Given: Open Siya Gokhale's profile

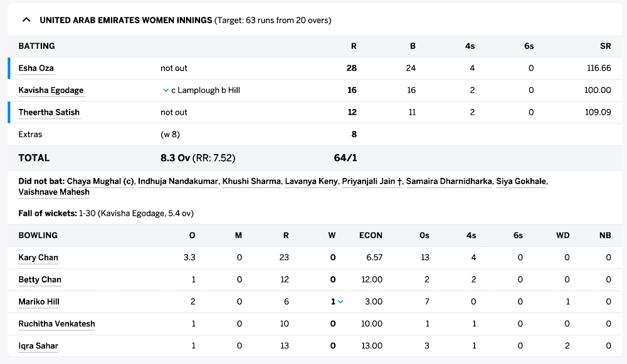Looking at the screenshot, I should tap(524, 181).
